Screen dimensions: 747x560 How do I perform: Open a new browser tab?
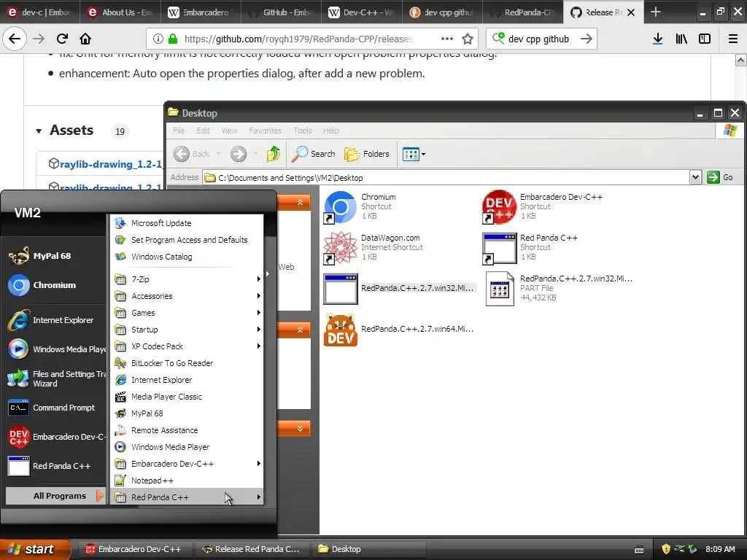click(x=656, y=12)
